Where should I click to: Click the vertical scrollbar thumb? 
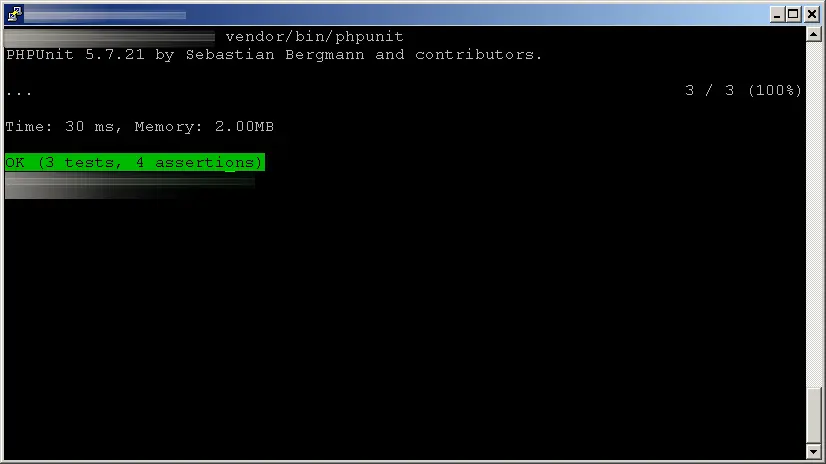[x=813, y=416]
